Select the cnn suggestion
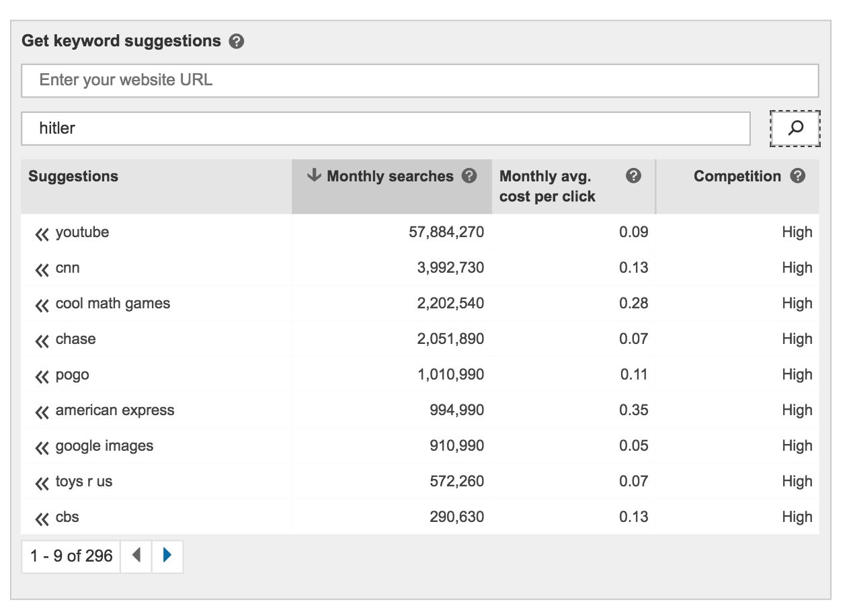Viewport: 849px width, 616px height. pyautogui.click(x=67, y=268)
